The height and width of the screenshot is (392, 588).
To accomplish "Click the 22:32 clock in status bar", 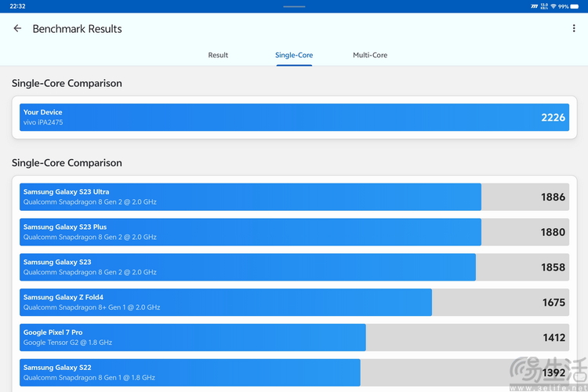I will point(17,6).
